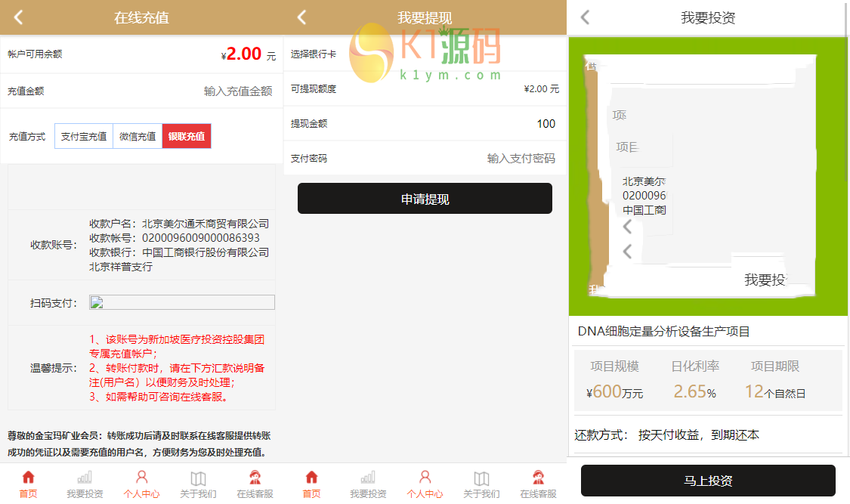Image resolution: width=850 pixels, height=504 pixels.
Task: Click 收款户名 北京美尔通禾商贸有限公司 text
Action: [x=179, y=223]
